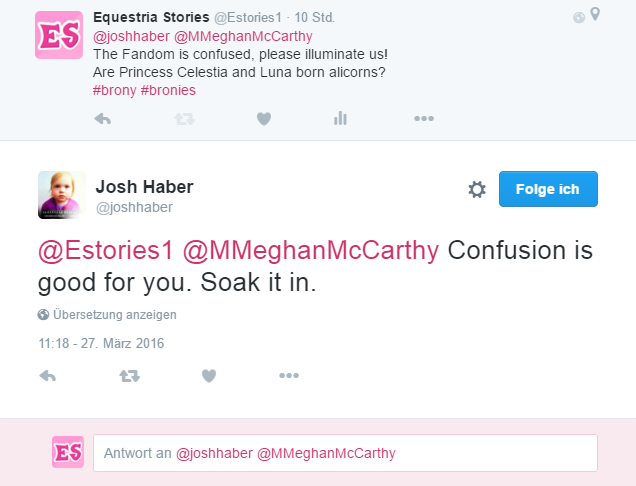This screenshot has width=636, height=486.
Task: Click the globe icon beside Übersetzung anzeigen
Action: coord(44,314)
